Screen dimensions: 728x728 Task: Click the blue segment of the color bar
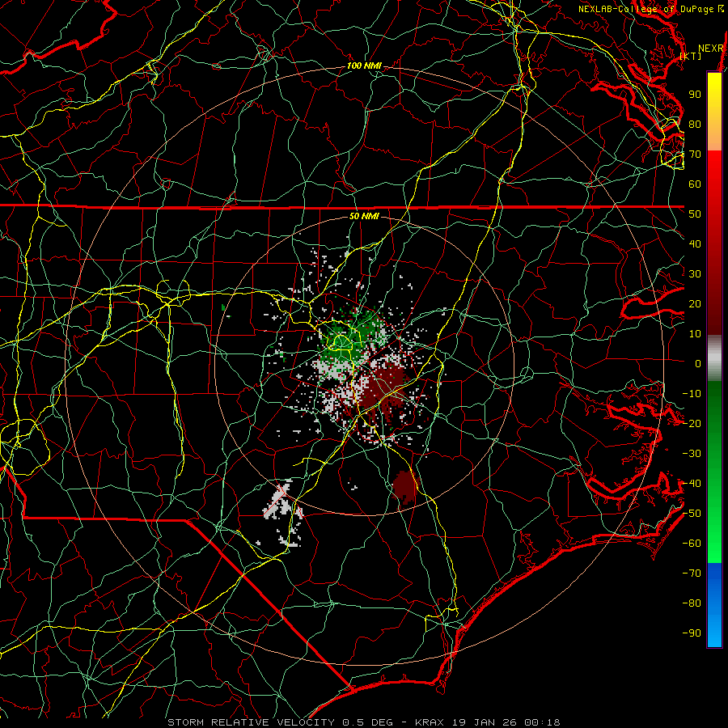pyautogui.click(x=714, y=605)
